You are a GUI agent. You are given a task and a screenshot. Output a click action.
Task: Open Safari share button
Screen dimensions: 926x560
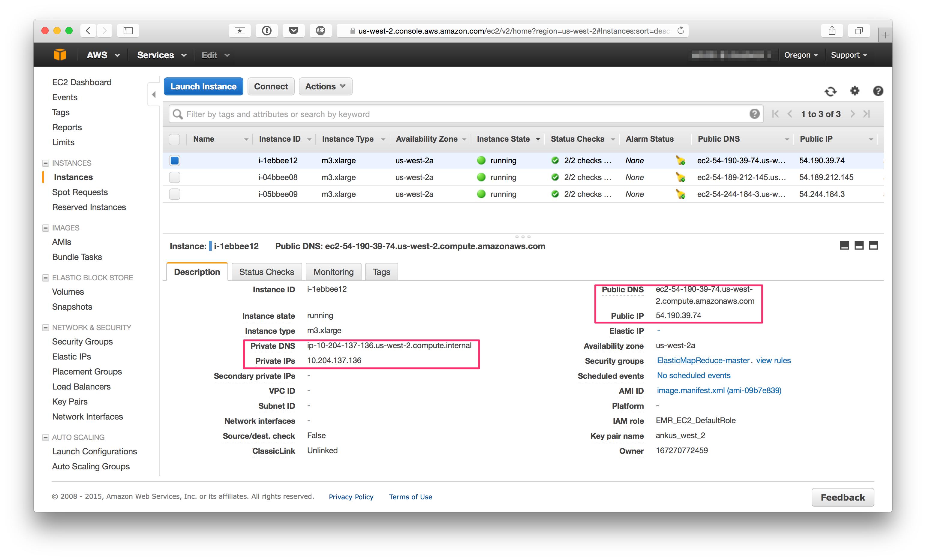coord(832,30)
